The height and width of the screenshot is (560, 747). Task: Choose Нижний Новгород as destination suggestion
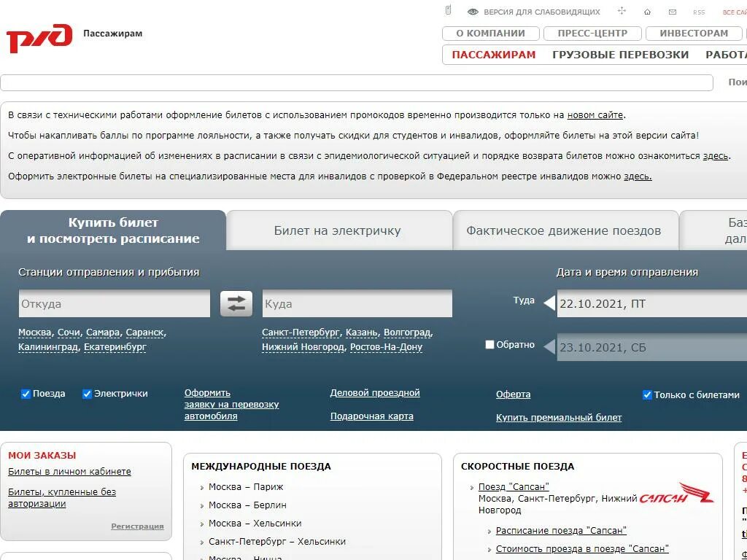click(x=303, y=347)
